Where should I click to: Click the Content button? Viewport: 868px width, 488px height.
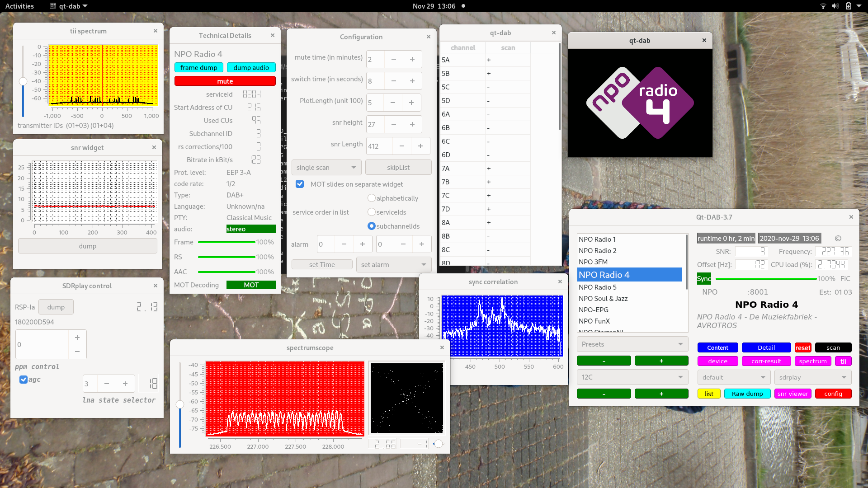click(x=717, y=347)
